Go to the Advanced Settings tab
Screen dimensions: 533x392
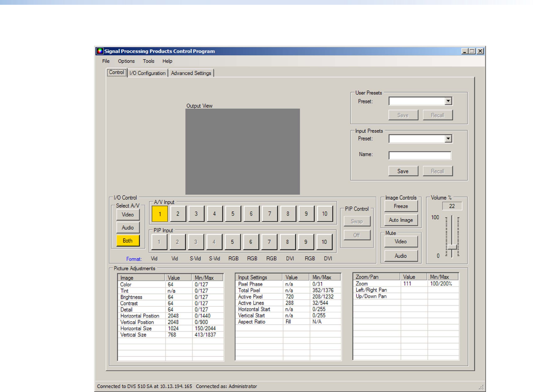click(x=191, y=73)
